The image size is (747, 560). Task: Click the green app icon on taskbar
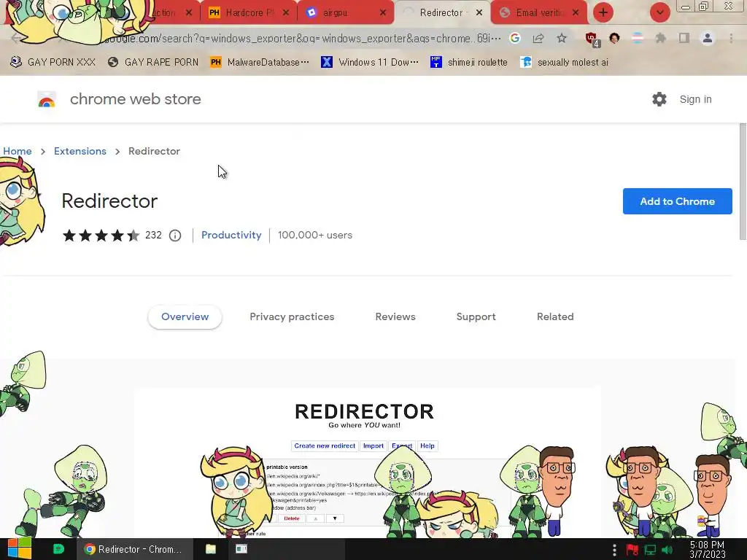[x=58, y=549]
